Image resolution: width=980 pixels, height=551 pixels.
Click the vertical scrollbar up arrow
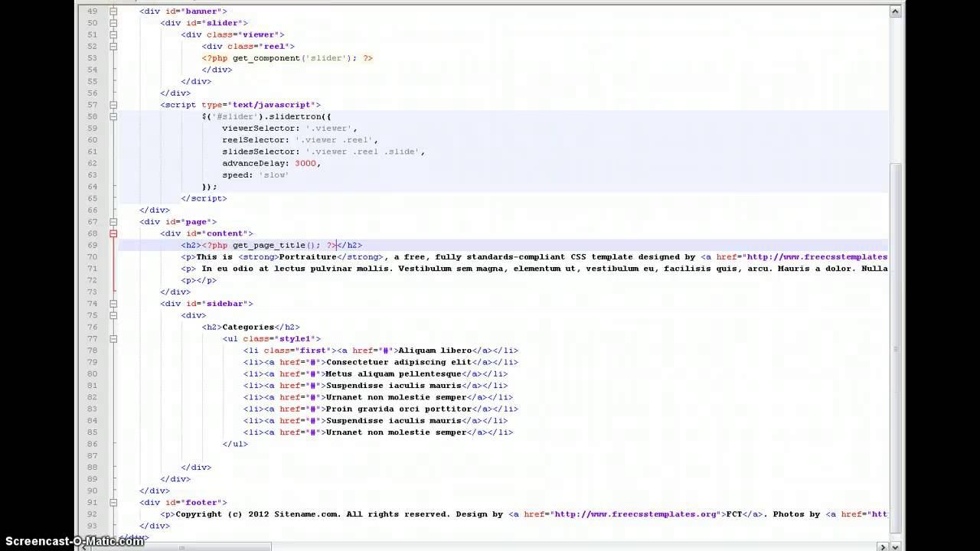pos(895,11)
